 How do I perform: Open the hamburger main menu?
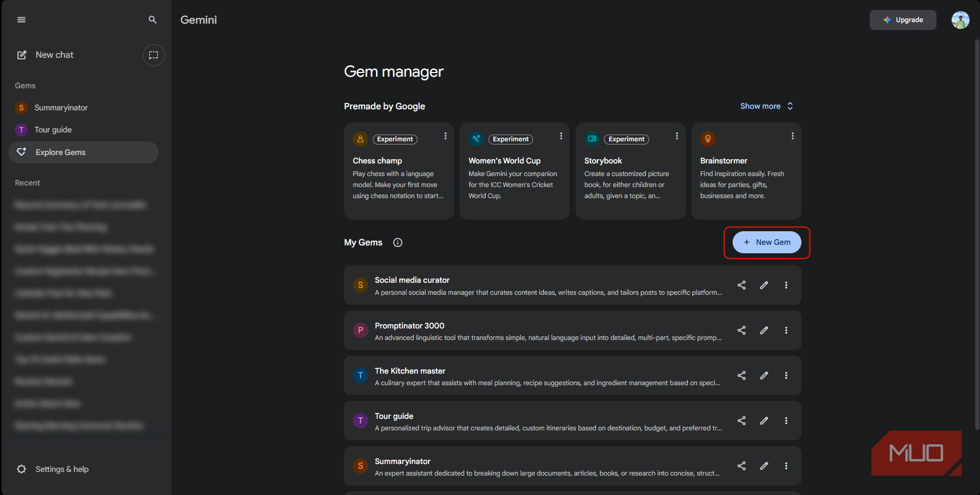click(x=22, y=20)
